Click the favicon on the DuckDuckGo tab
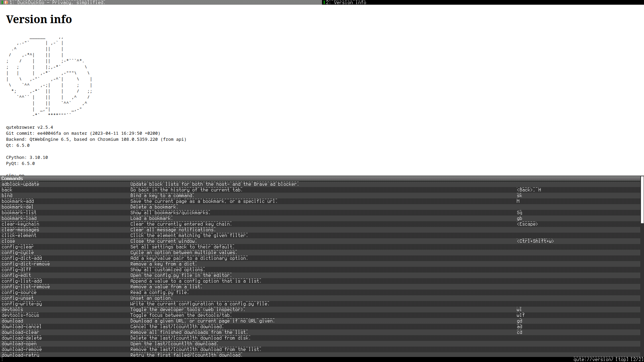 [6, 2]
